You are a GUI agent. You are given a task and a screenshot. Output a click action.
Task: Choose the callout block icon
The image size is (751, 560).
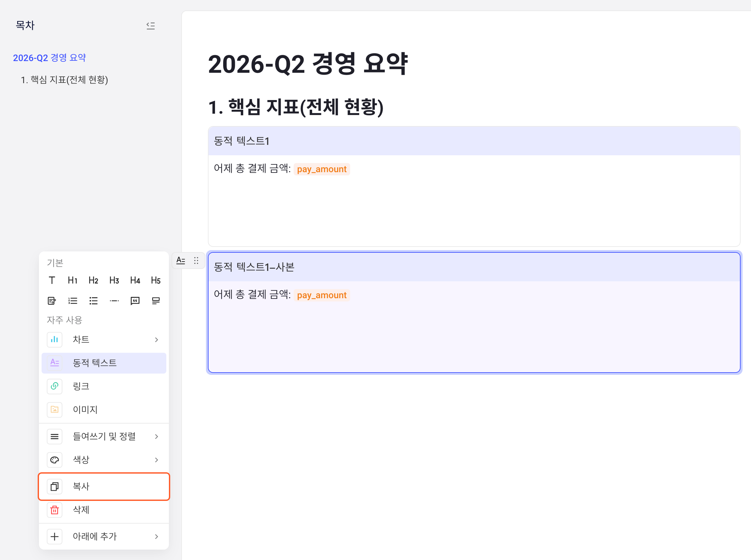click(156, 301)
